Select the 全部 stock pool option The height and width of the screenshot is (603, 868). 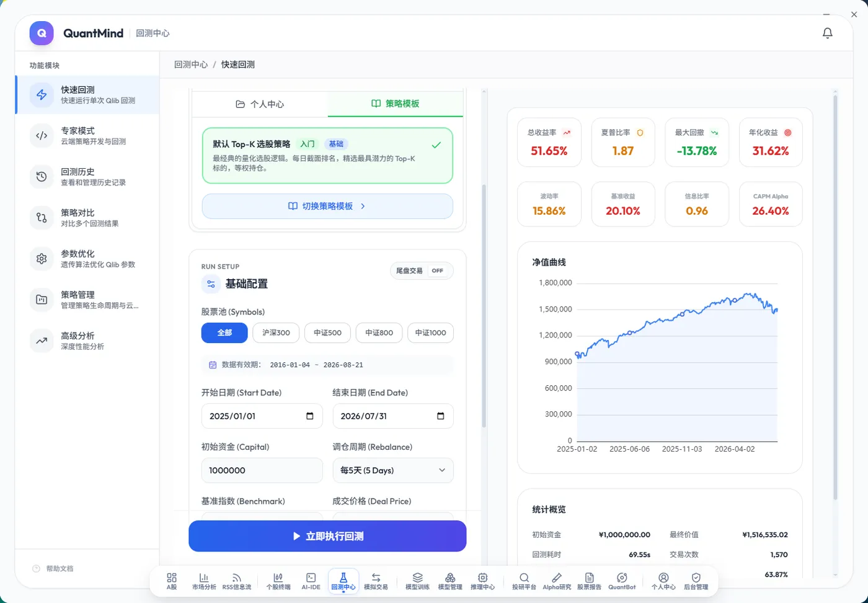click(224, 333)
